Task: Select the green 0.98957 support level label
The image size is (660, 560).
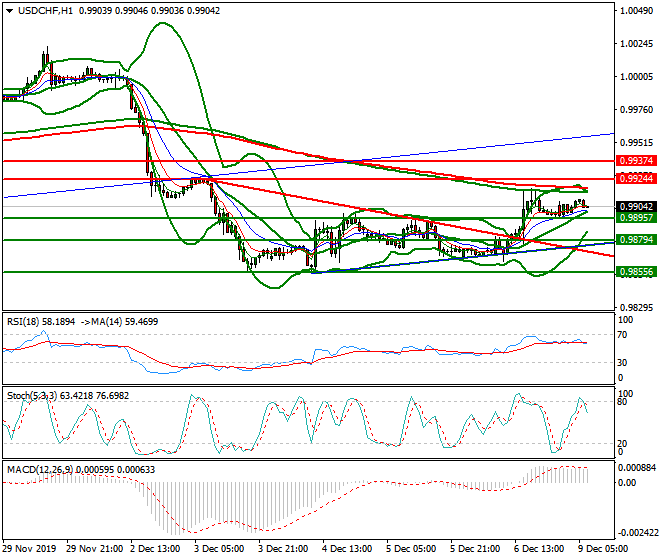Action: pyautogui.click(x=636, y=218)
